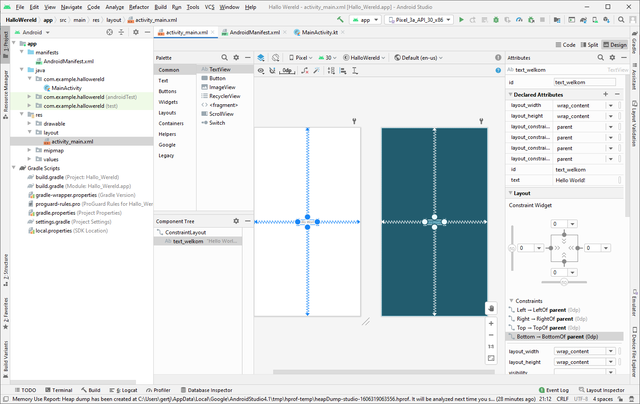Open the Refactor menu

pos(139,7)
